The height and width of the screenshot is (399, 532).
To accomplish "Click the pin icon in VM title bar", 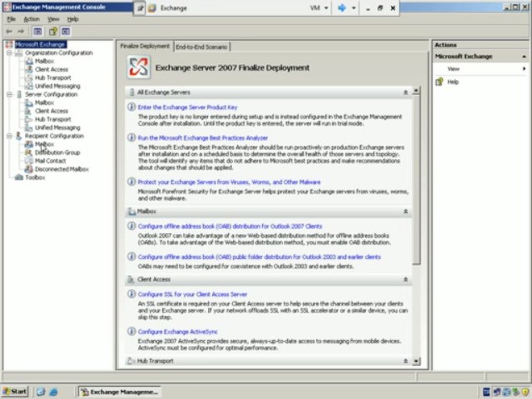I will coord(140,8).
